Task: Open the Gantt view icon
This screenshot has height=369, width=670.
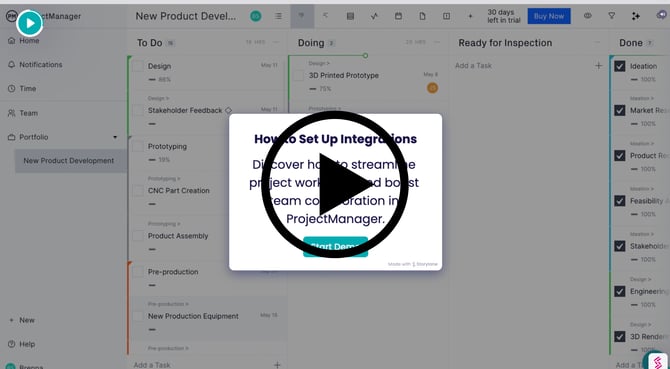Action: click(x=326, y=16)
